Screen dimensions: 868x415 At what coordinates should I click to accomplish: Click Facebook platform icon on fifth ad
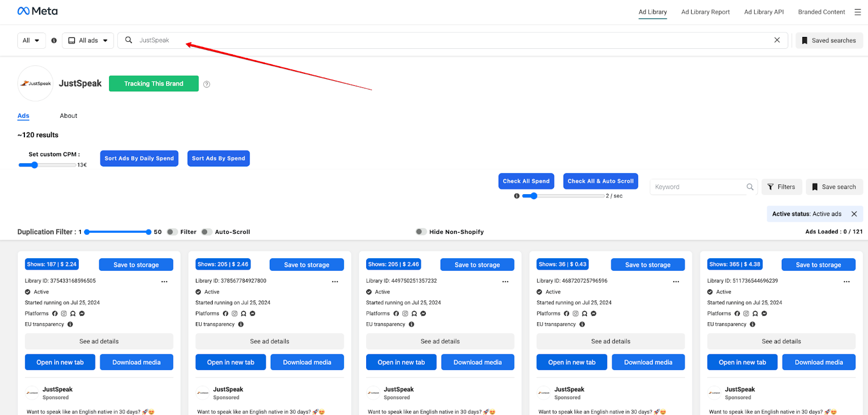(737, 314)
